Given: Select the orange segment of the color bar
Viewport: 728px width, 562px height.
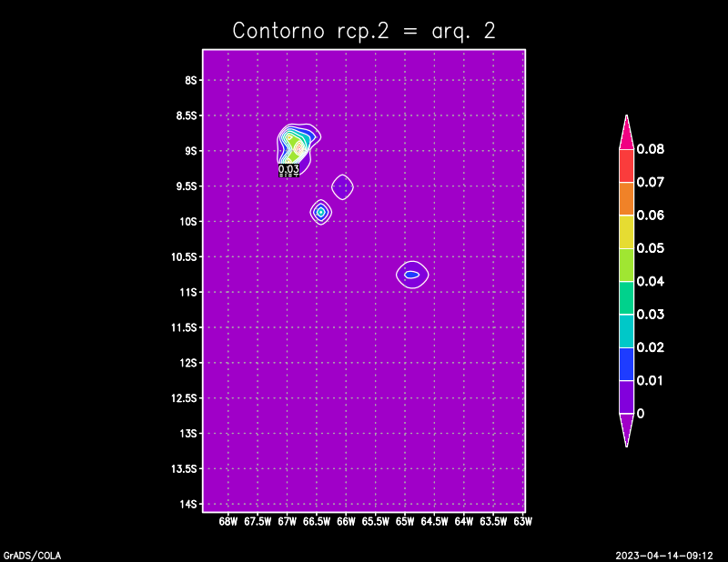Looking at the screenshot, I should (x=626, y=198).
